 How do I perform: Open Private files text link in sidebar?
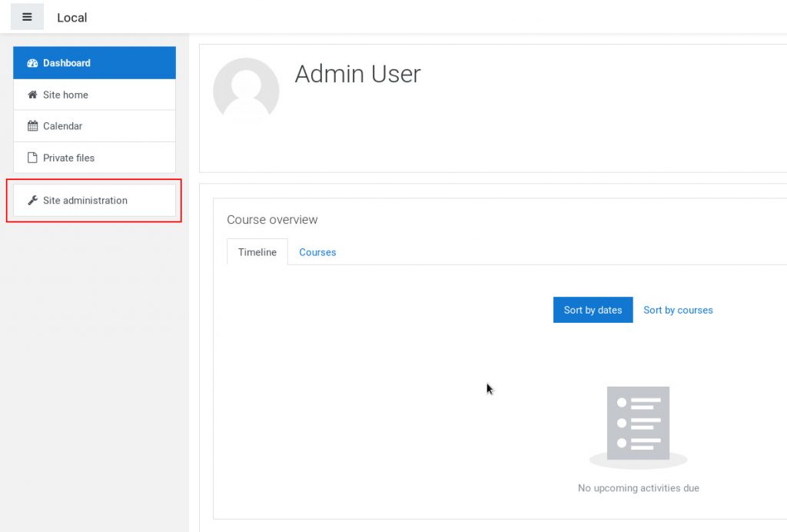click(x=68, y=158)
